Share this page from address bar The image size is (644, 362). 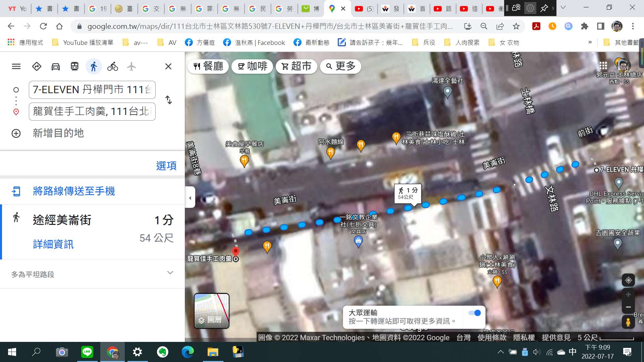pyautogui.click(x=500, y=26)
